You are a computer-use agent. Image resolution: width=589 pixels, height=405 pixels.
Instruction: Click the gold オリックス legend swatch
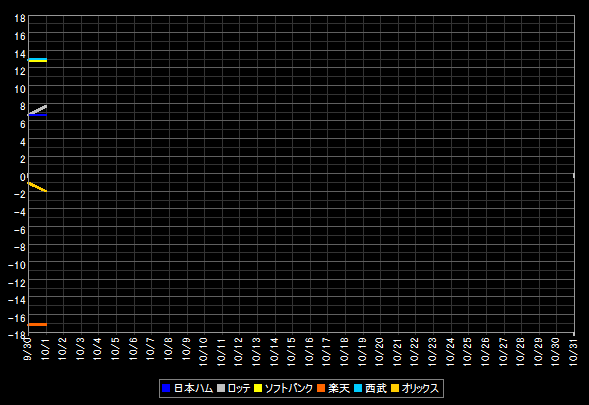tap(395, 388)
